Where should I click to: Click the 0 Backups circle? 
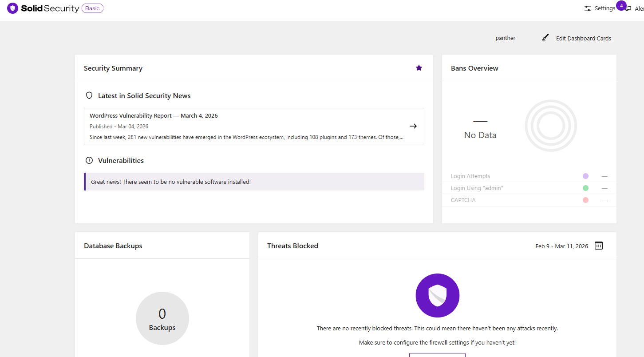[x=162, y=318]
